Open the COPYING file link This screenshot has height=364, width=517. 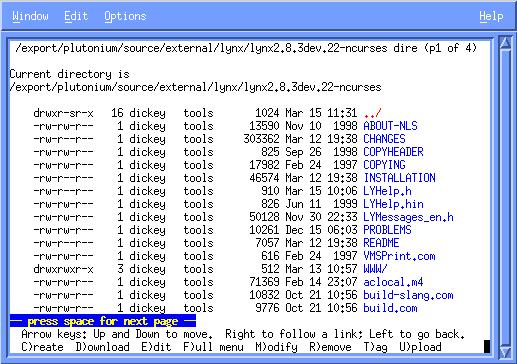click(x=384, y=165)
